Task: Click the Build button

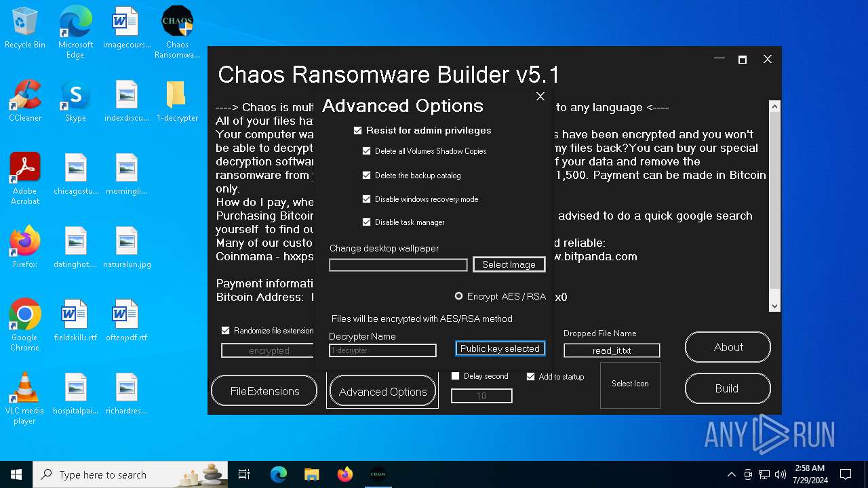Action: coord(727,388)
